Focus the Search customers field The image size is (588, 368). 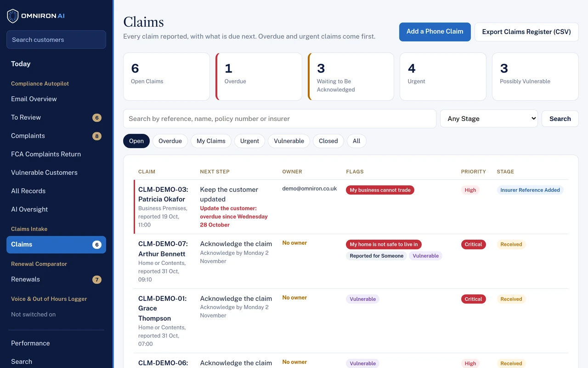tap(56, 40)
